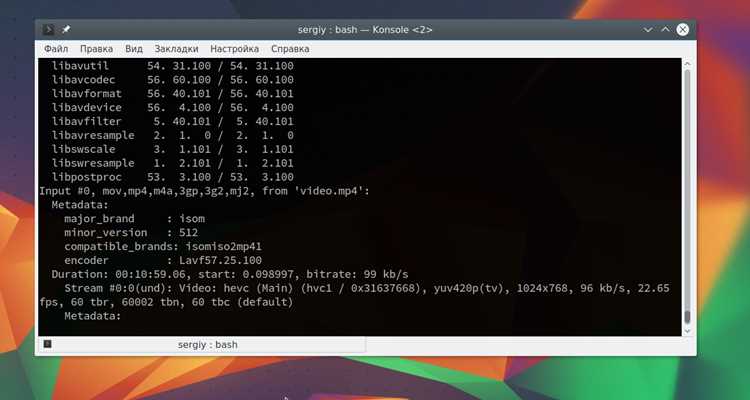Image resolution: width=750 pixels, height=400 pixels.
Task: Click the 'libavformat' line
Action: pyautogui.click(x=173, y=93)
